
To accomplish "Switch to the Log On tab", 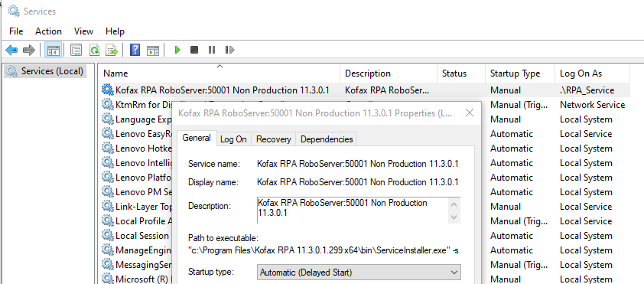I will [x=233, y=139].
